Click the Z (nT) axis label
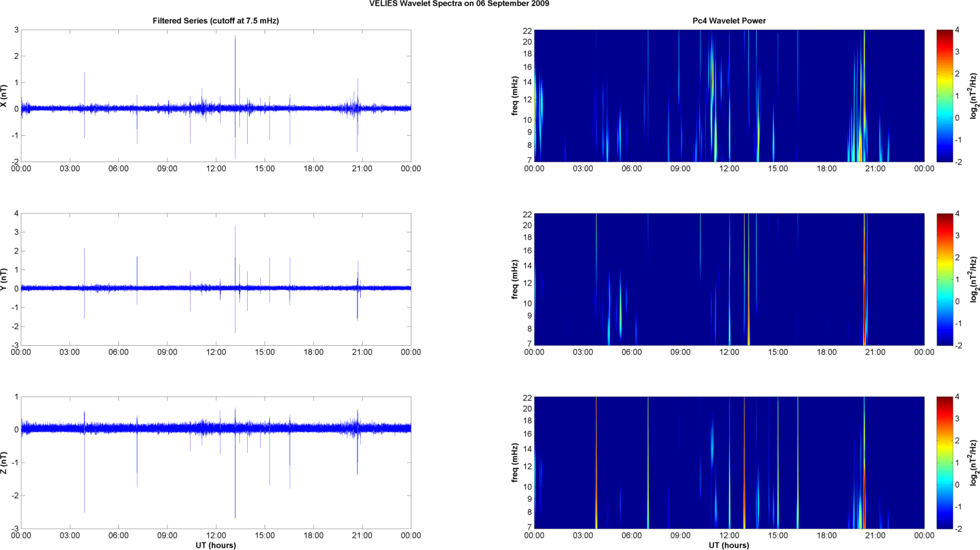The image size is (980, 550). pyautogui.click(x=4, y=463)
